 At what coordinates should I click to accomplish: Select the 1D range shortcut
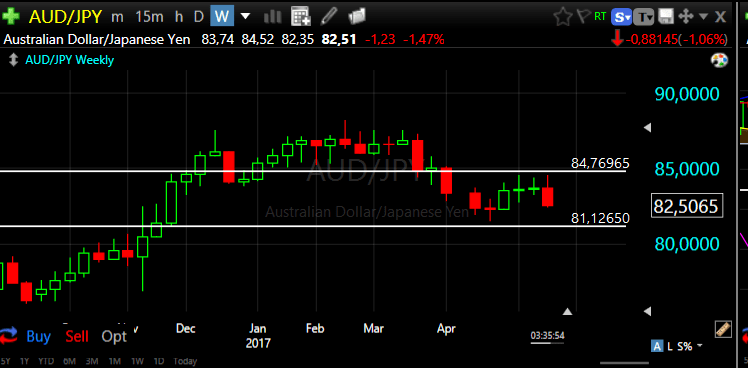(x=159, y=361)
